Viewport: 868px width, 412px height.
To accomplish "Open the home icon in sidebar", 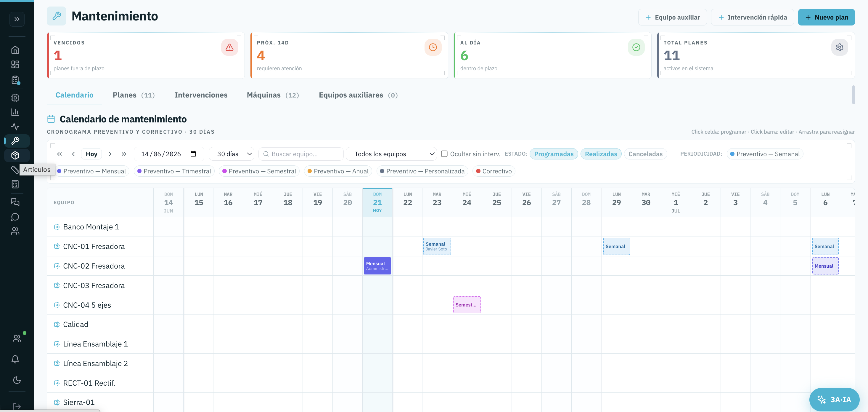I will (x=15, y=50).
